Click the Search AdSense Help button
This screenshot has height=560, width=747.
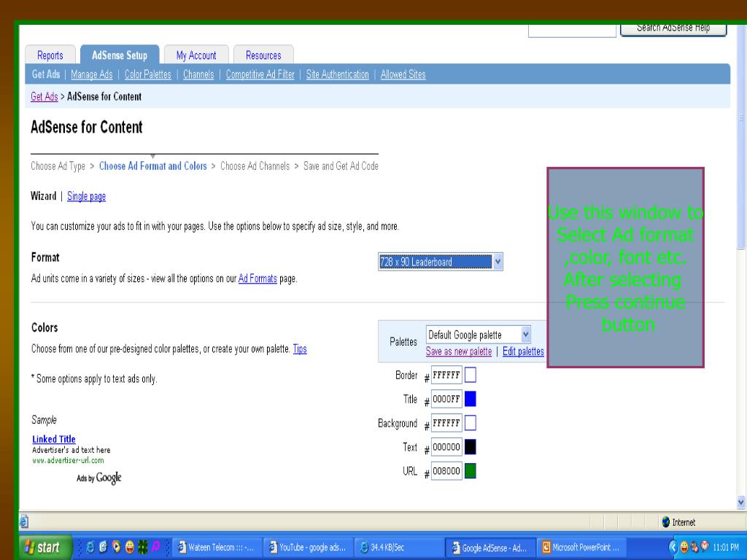pyautogui.click(x=673, y=29)
